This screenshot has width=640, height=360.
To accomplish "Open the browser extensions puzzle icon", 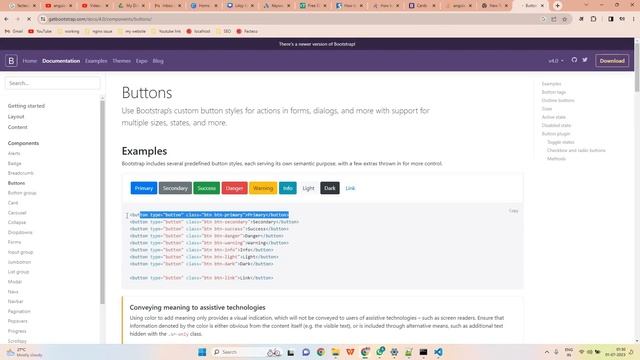I will coord(593,19).
